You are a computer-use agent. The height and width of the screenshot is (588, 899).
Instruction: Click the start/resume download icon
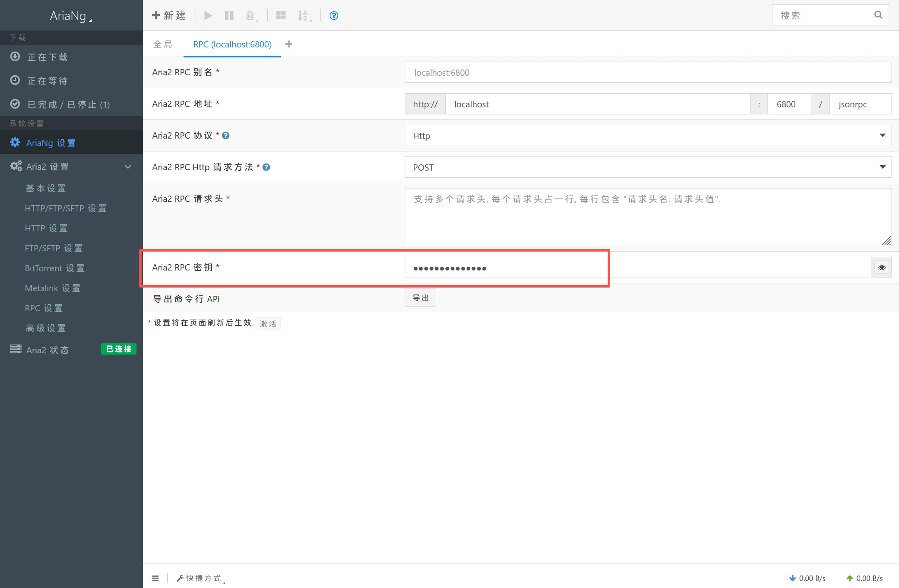[208, 15]
